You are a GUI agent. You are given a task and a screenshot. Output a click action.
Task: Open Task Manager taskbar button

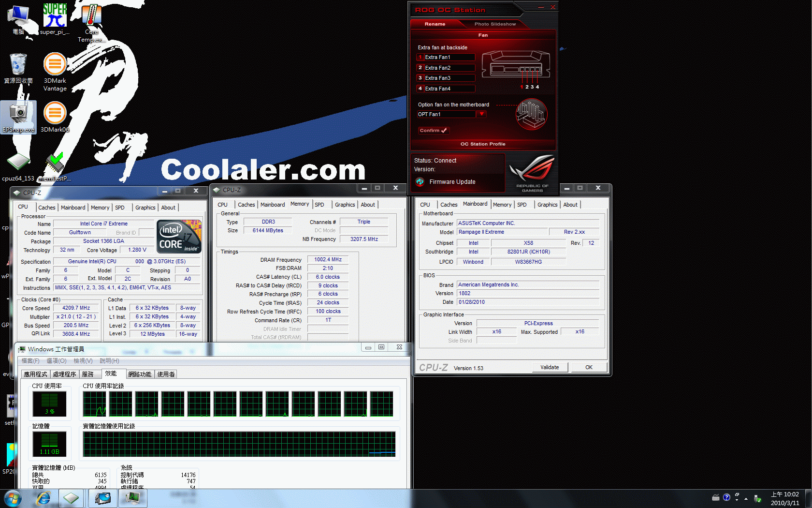(x=132, y=498)
